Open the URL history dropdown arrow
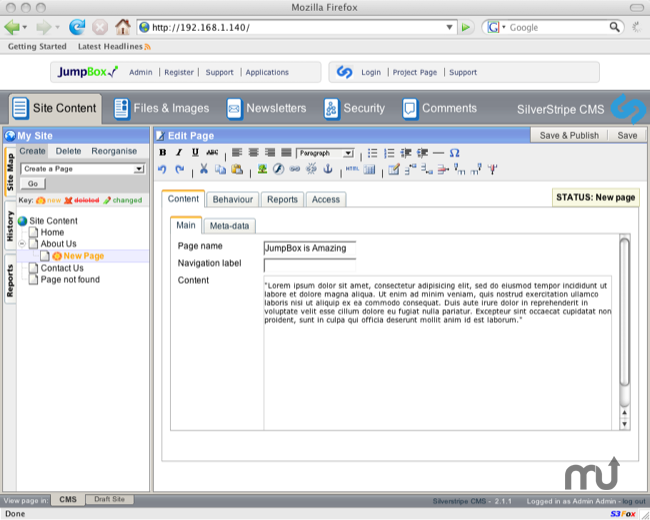 point(449,27)
